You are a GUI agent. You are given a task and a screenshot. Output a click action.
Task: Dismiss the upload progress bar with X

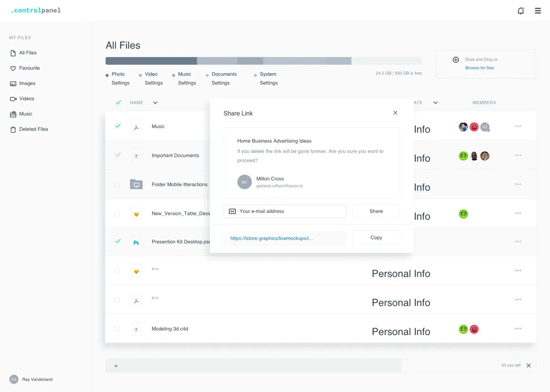pyautogui.click(x=528, y=365)
